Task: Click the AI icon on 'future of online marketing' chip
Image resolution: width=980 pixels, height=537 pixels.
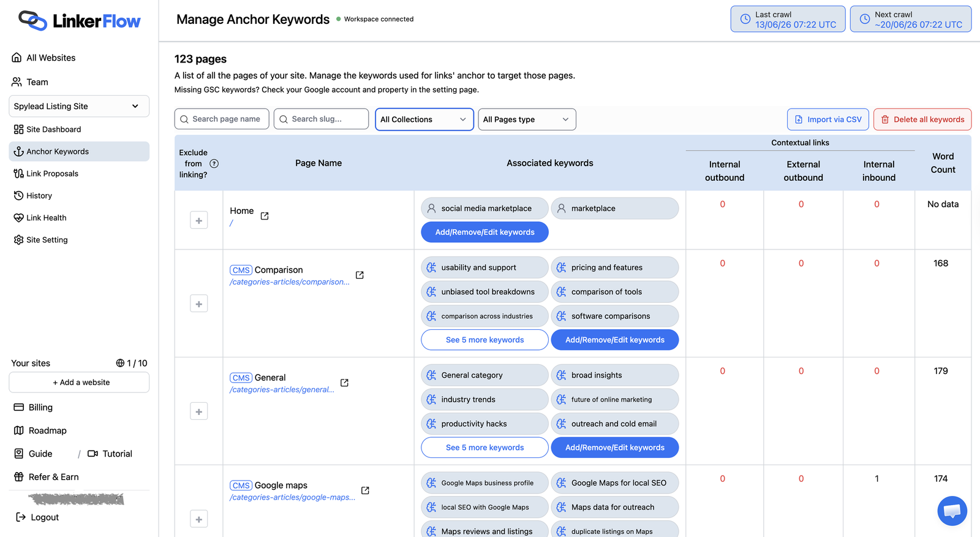Action: [x=561, y=400]
